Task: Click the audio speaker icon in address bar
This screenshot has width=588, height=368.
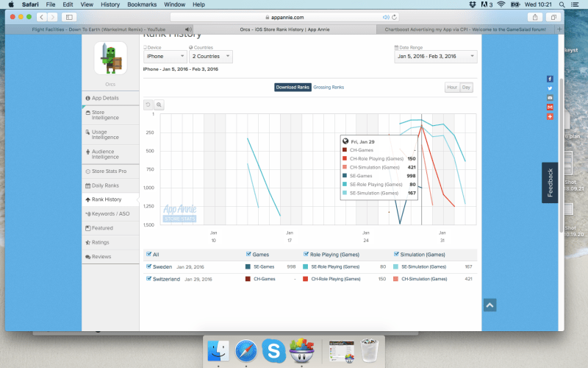Action: (x=385, y=17)
